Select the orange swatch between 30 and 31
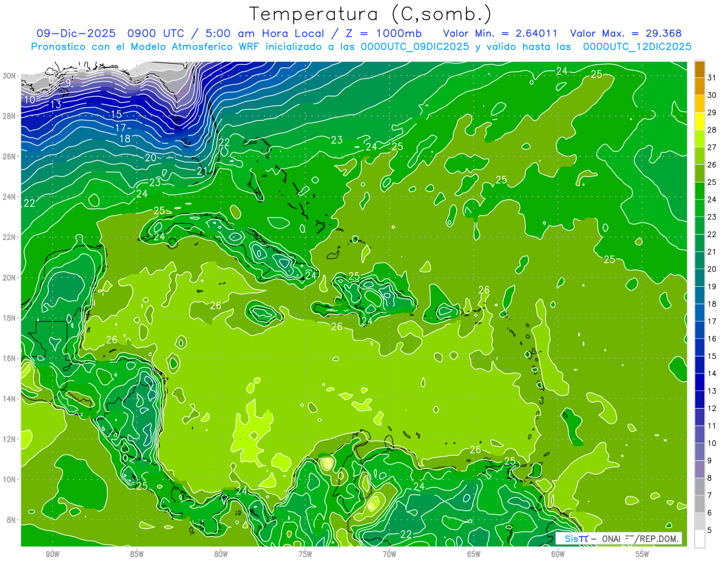This screenshot has height=562, width=728. (699, 86)
